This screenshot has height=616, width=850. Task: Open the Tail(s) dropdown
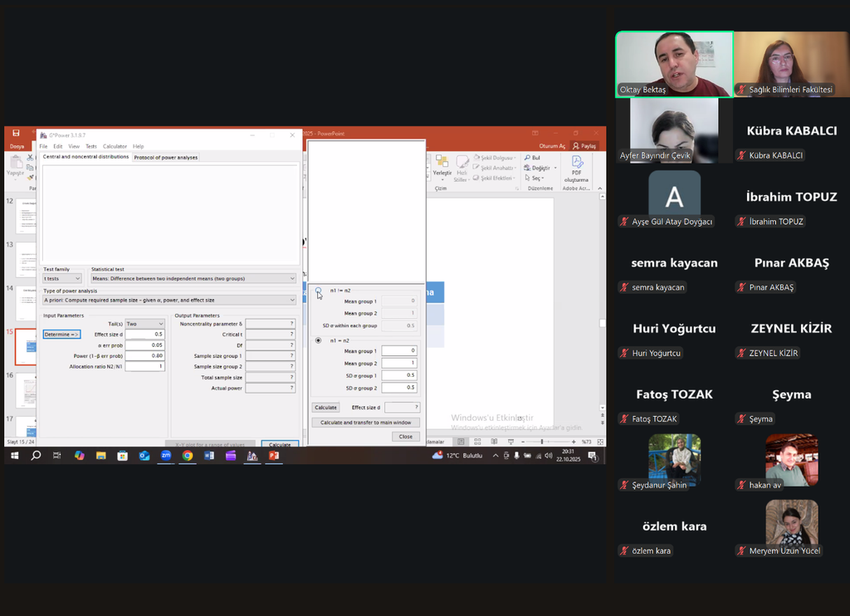pyautogui.click(x=144, y=324)
